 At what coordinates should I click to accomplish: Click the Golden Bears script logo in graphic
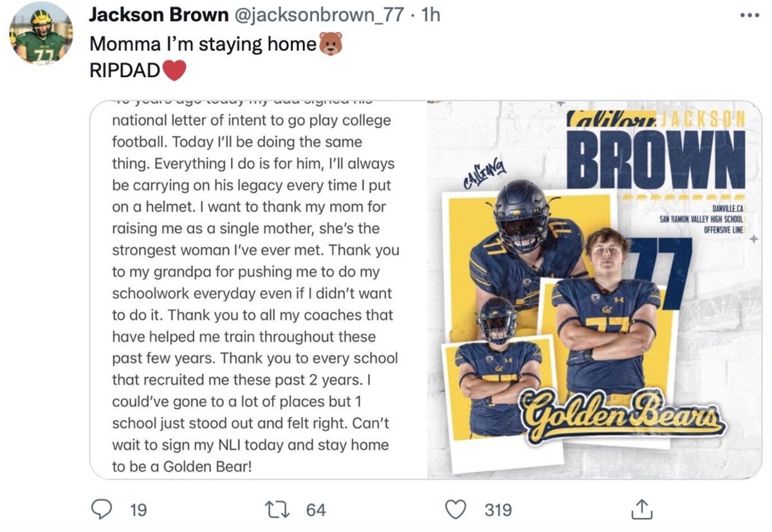pyautogui.click(x=623, y=417)
